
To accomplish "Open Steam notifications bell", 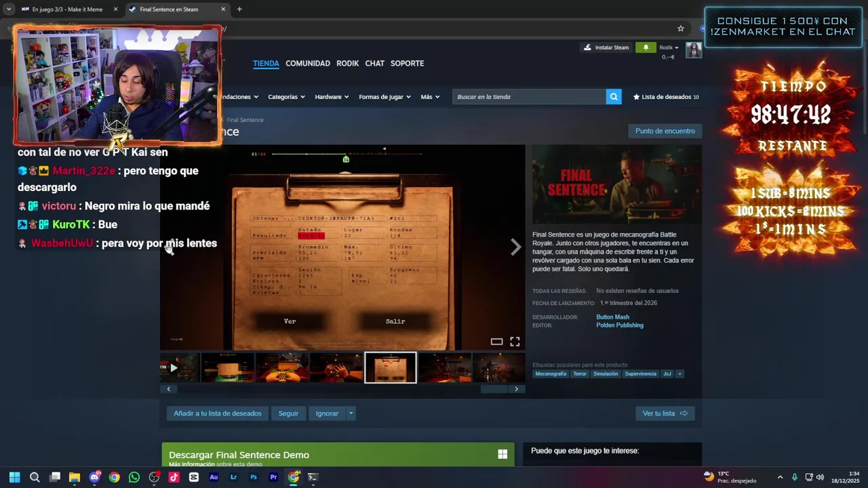I will tap(646, 47).
